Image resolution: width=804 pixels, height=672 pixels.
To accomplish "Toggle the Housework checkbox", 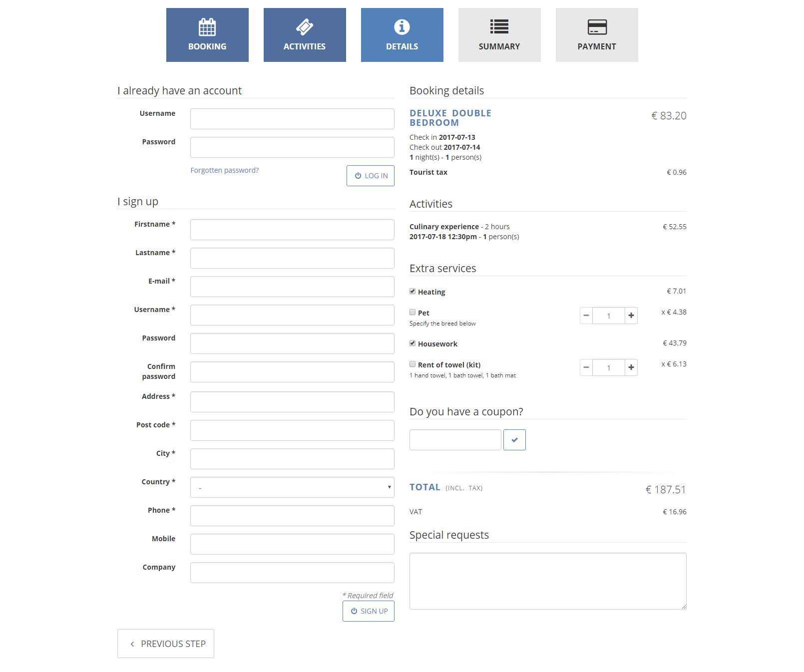I will pyautogui.click(x=412, y=343).
